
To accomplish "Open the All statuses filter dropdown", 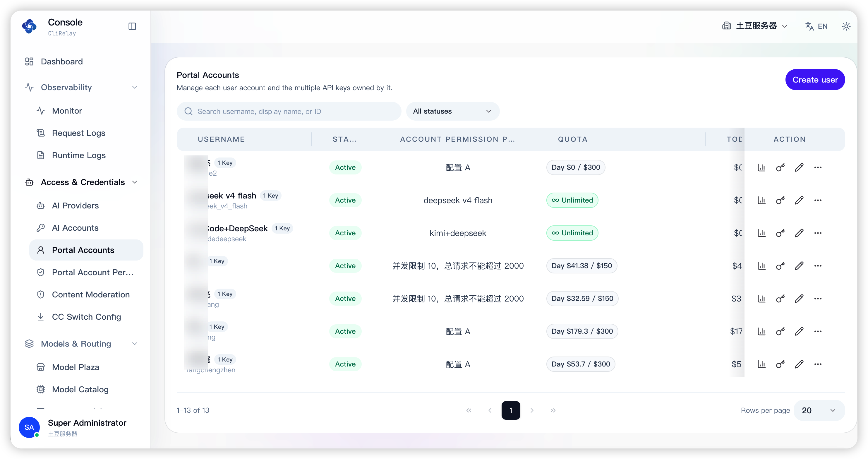I will tap(452, 112).
